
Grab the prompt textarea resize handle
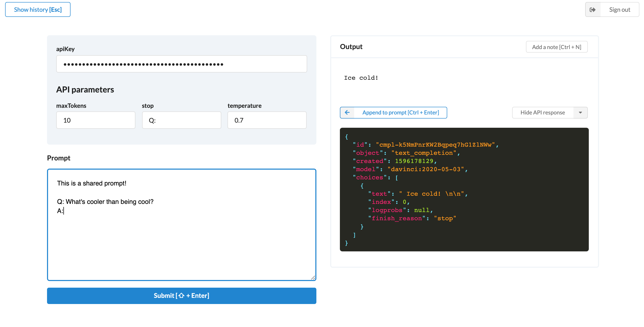[x=313, y=278]
